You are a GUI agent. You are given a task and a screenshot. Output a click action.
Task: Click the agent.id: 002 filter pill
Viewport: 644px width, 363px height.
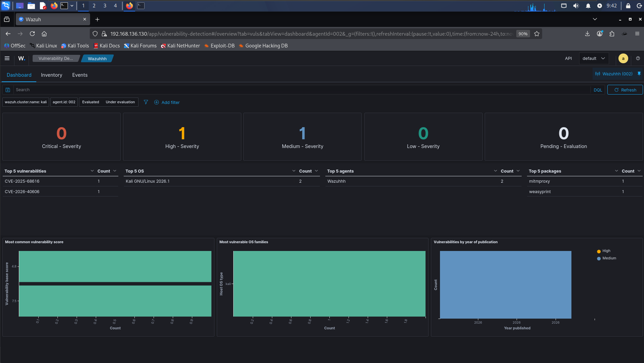click(x=64, y=102)
